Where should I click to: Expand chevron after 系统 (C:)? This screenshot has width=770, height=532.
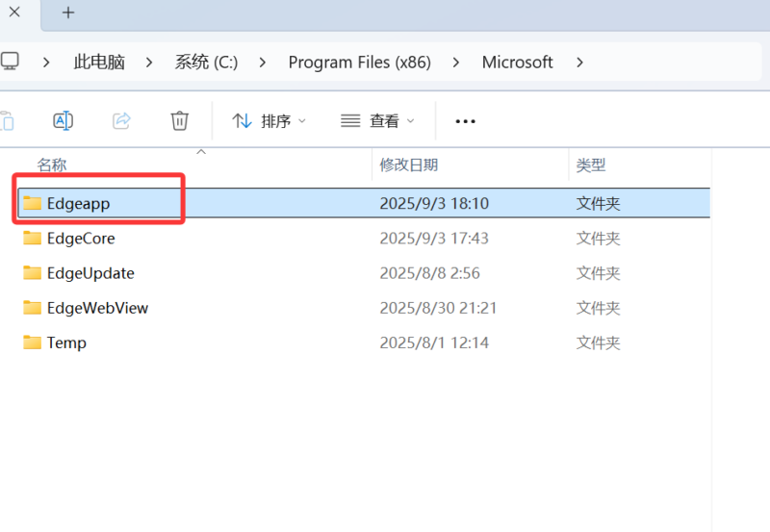(x=263, y=63)
